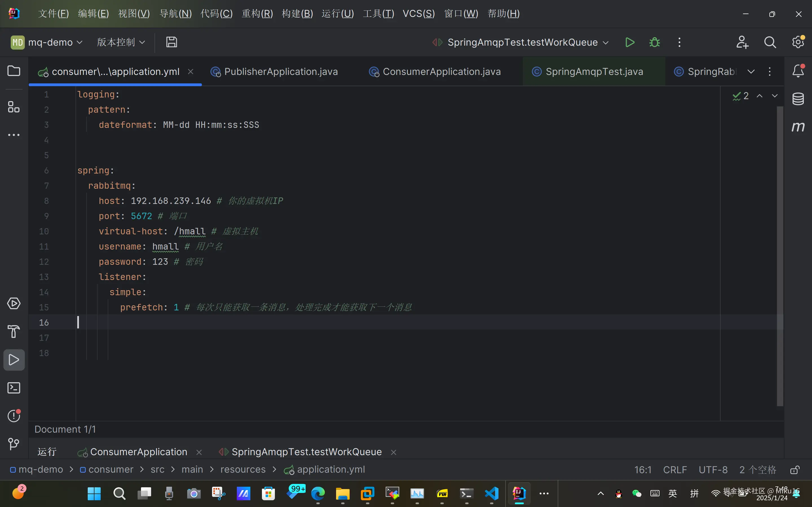Show the Problems tool window
Screen dimensions: 812x507
tap(14, 416)
